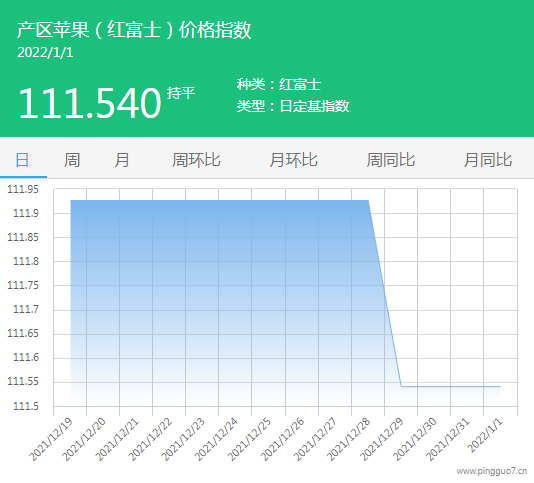
Task: Click the 2021/12/29 x-axis date label
Action: (x=382, y=439)
